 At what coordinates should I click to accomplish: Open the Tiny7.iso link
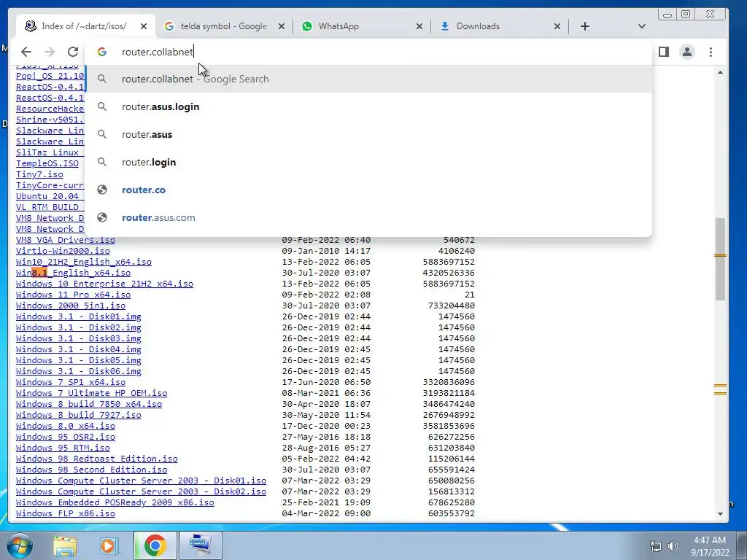click(x=39, y=174)
